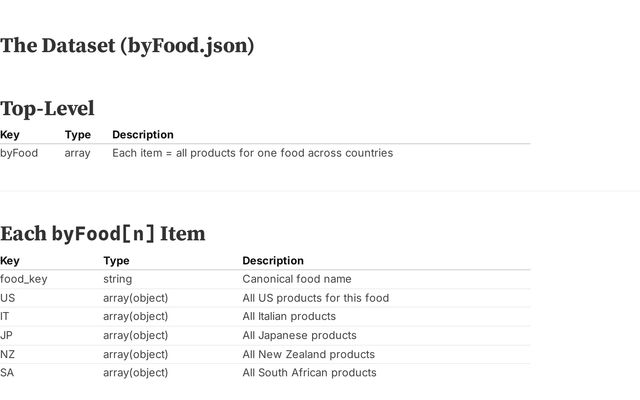Click the array(object) type in the NZ row
This screenshot has height=400, width=640.
click(135, 354)
